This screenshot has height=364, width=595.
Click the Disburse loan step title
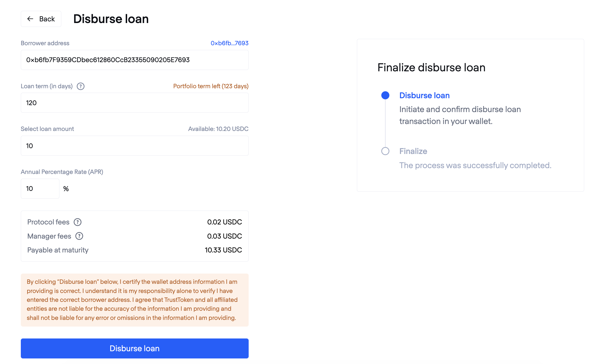(x=424, y=95)
